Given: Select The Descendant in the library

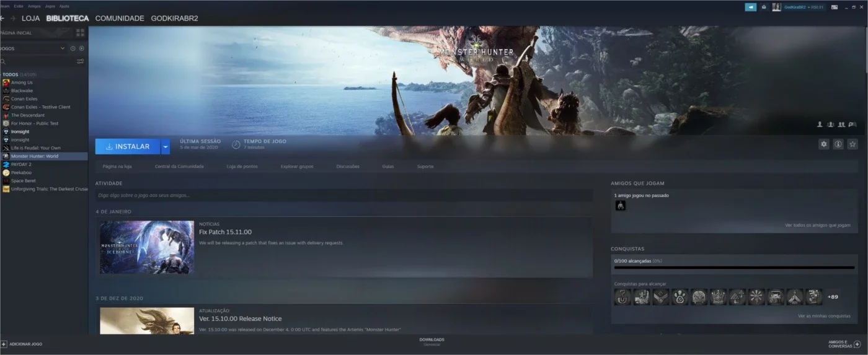Looking at the screenshot, I should click(28, 115).
